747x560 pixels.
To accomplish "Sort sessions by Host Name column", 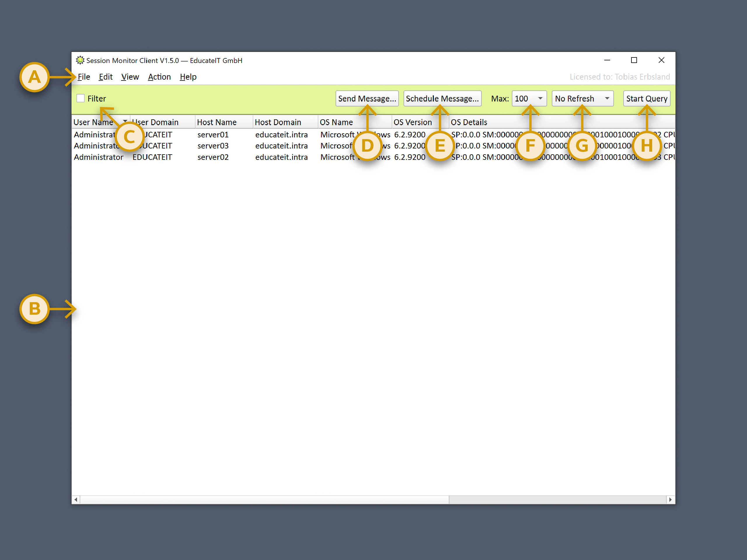I will point(217,122).
